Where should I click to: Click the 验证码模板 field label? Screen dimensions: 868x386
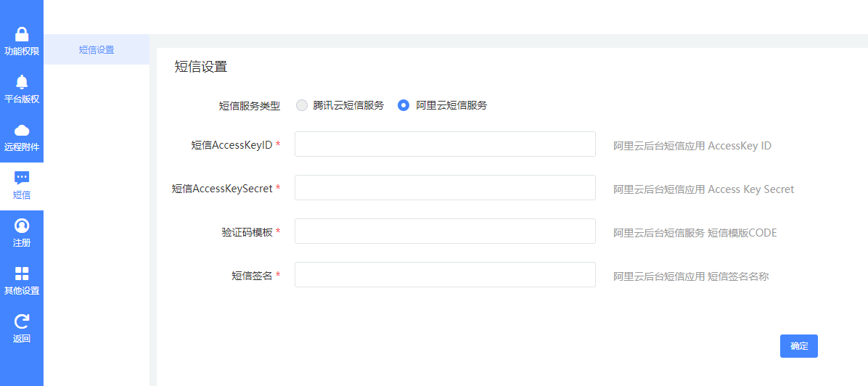click(x=246, y=232)
